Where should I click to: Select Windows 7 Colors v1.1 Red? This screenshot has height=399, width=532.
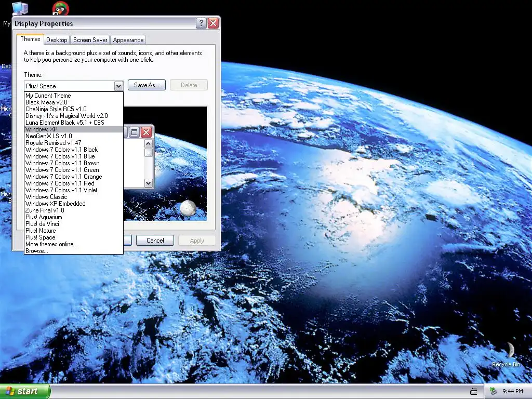[x=74, y=183]
